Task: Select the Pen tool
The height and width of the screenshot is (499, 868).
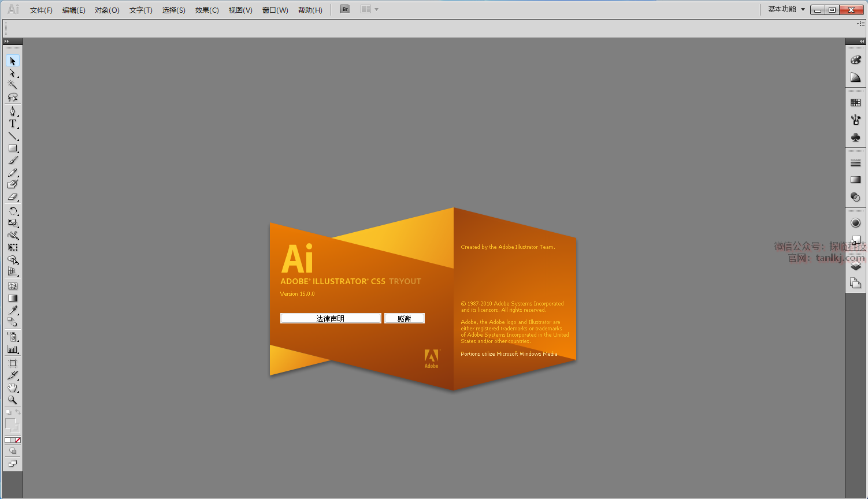Action: pos(12,111)
